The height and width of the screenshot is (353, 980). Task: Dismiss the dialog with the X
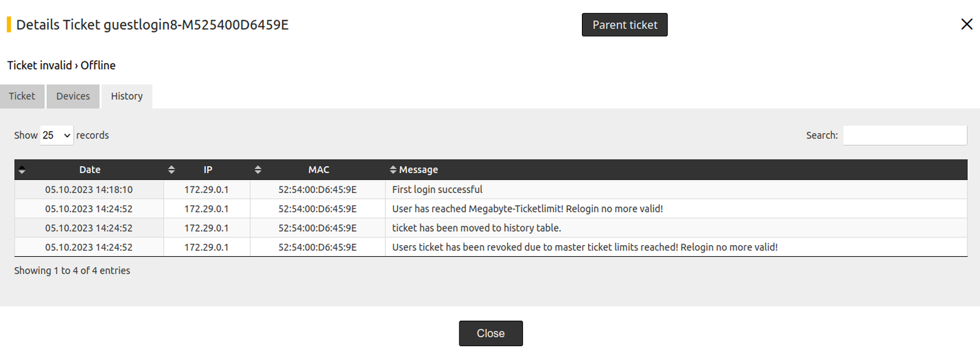967,24
